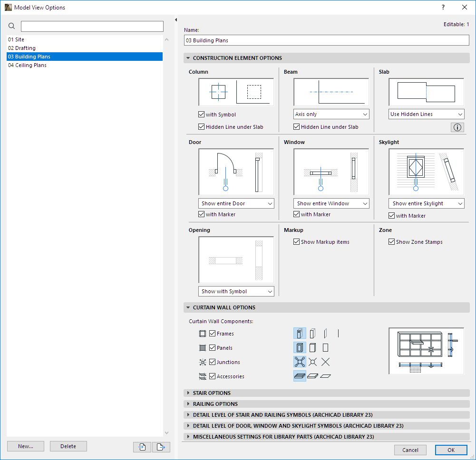Uncheck 'with Symbol' under Column
476x460 pixels.
(202, 114)
